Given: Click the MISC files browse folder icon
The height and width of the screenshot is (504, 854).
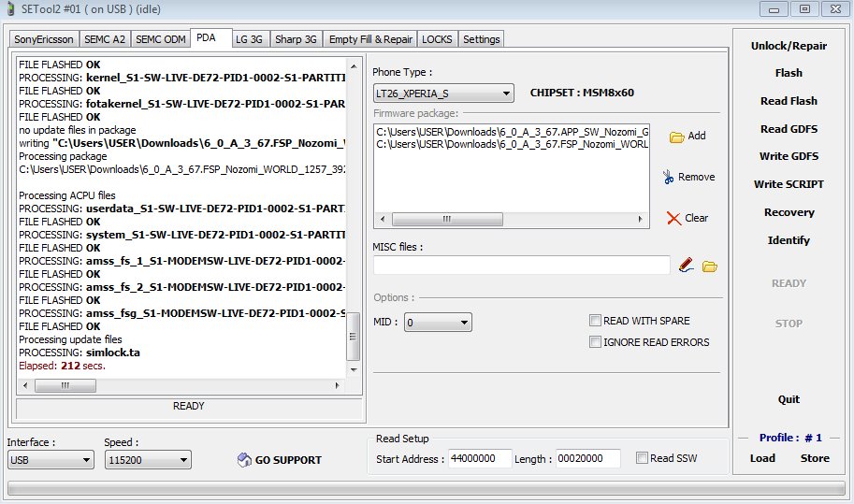Looking at the screenshot, I should [x=709, y=266].
